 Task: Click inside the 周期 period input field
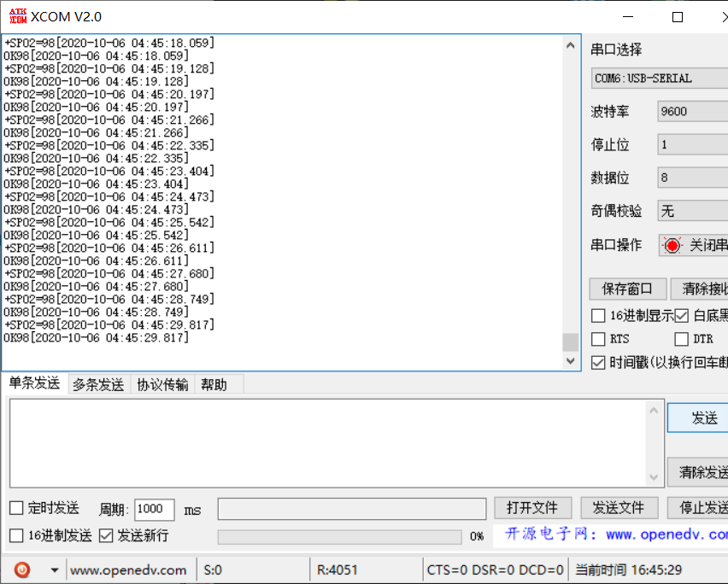pos(154,508)
